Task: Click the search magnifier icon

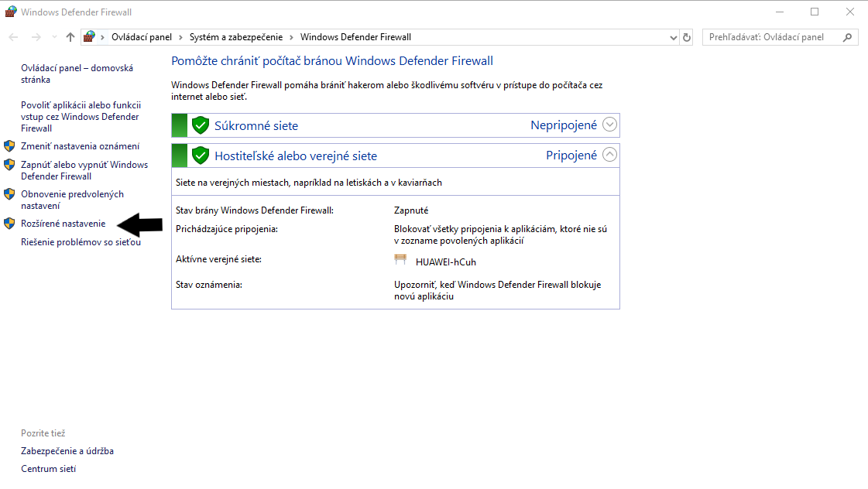Action: (x=848, y=37)
